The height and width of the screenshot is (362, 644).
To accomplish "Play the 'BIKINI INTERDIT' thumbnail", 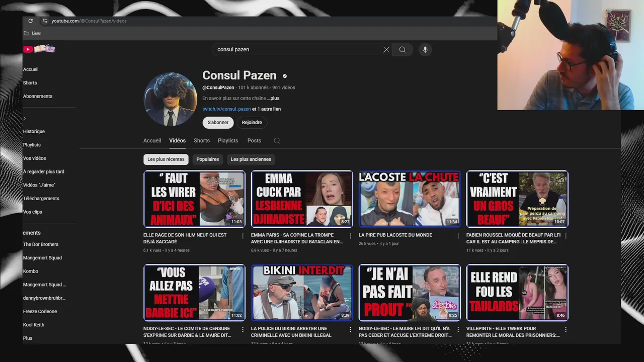I will [x=302, y=293].
